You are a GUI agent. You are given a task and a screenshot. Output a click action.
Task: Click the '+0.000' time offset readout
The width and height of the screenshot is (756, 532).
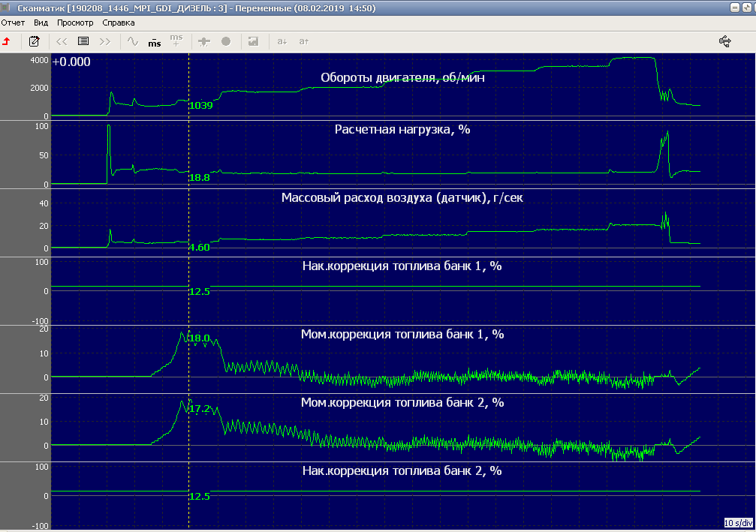point(71,62)
